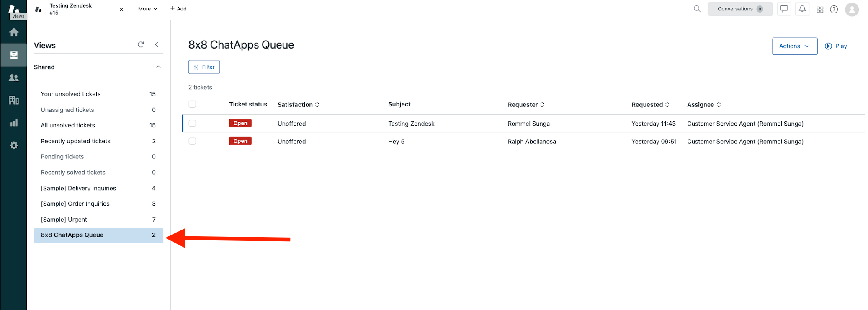
Task: Open the Home icon in sidebar
Action: click(14, 32)
